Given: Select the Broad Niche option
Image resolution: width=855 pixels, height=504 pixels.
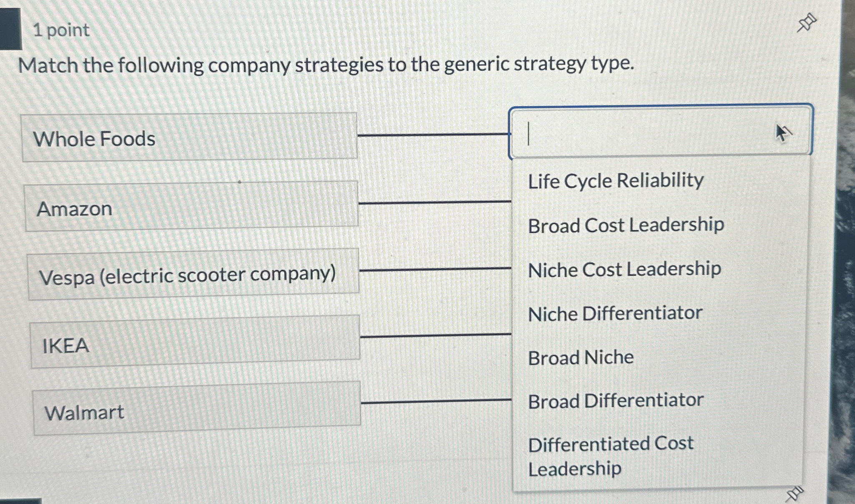Looking at the screenshot, I should coord(581,358).
